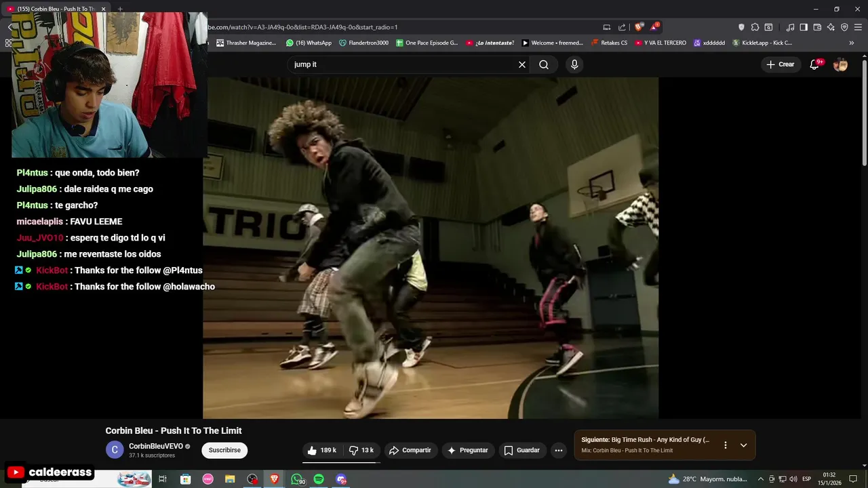Open the CorbinBleuVEVO channel avatar
Image resolution: width=868 pixels, height=488 pixels.
115,449
